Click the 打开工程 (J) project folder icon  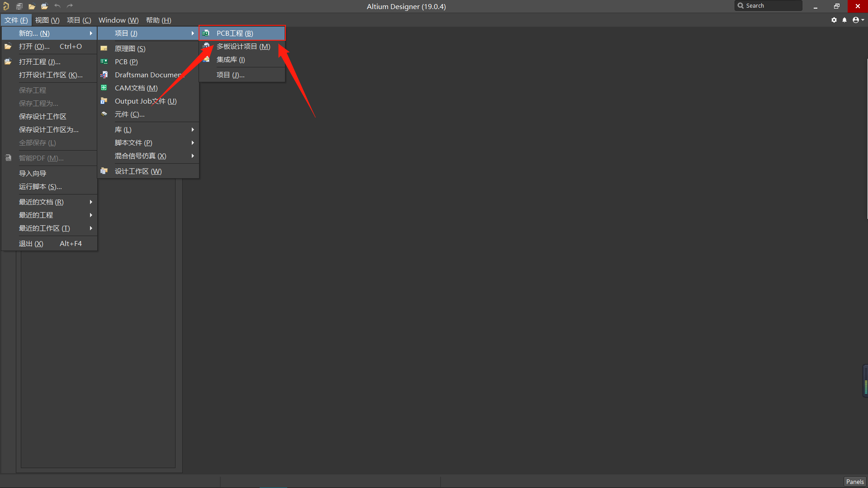[8, 62]
